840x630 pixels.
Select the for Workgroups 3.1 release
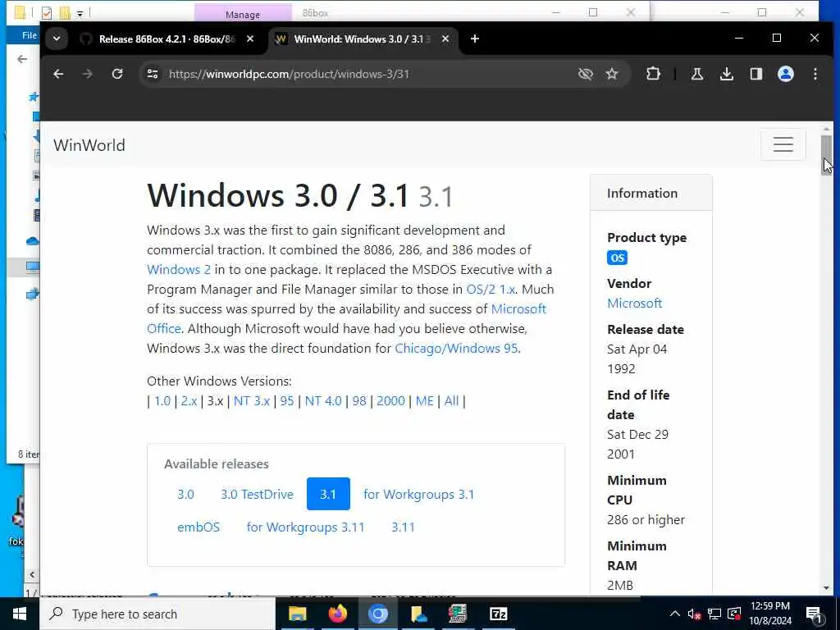coord(418,494)
